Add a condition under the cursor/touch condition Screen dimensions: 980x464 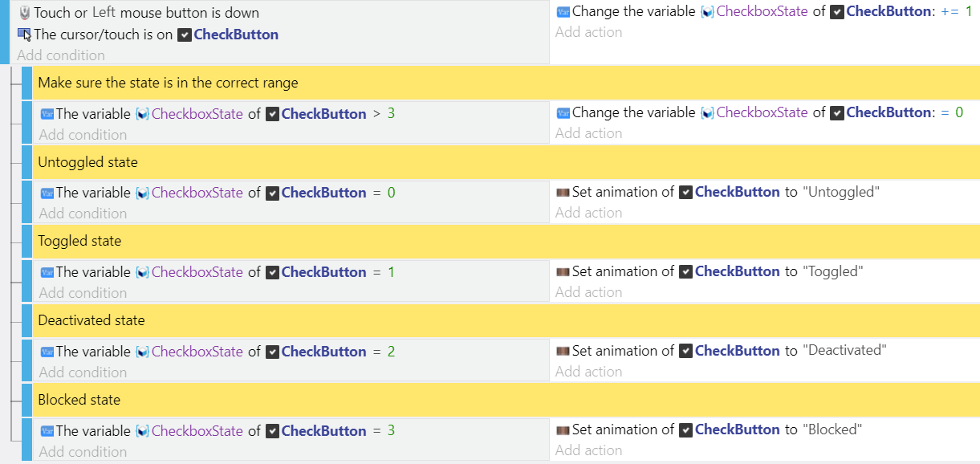point(61,55)
